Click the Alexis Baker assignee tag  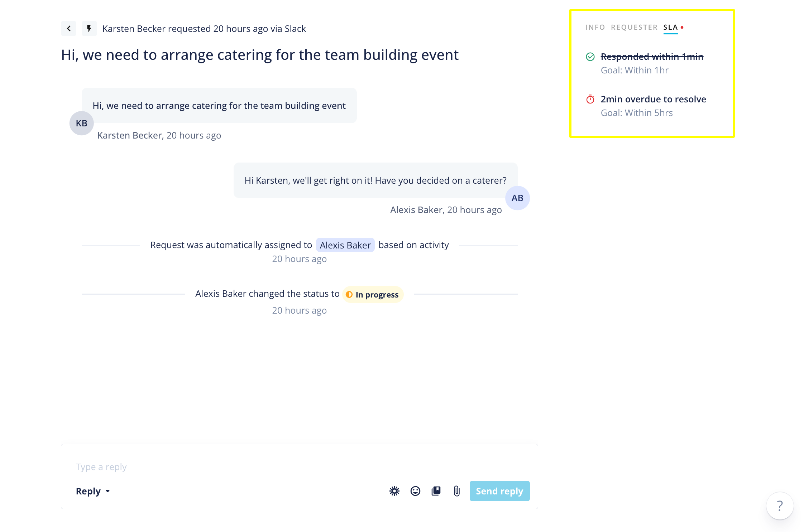pyautogui.click(x=345, y=245)
